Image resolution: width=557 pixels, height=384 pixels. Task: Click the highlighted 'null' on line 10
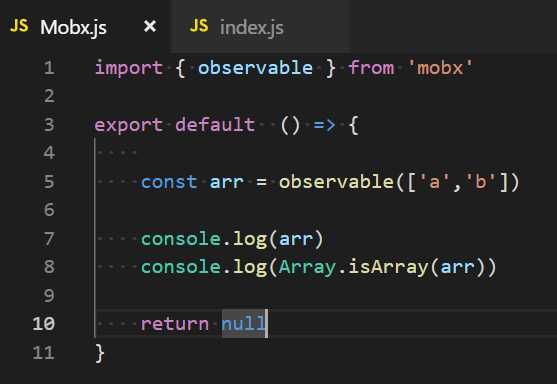click(243, 324)
